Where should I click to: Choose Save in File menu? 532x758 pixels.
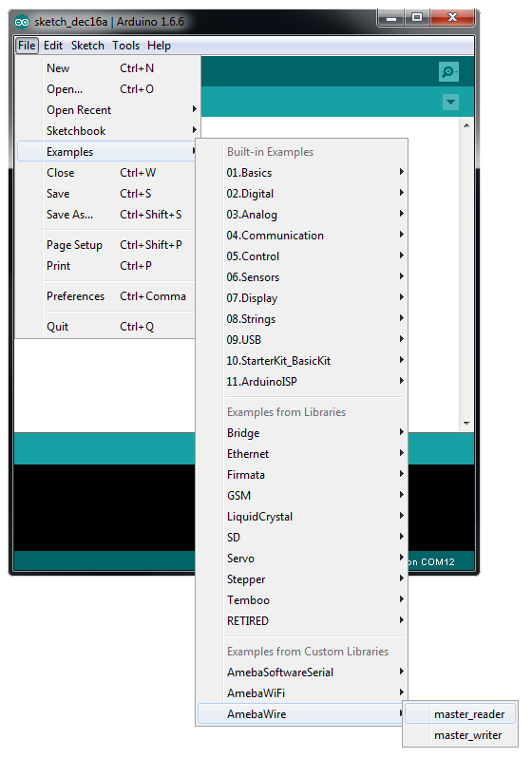coord(106,194)
